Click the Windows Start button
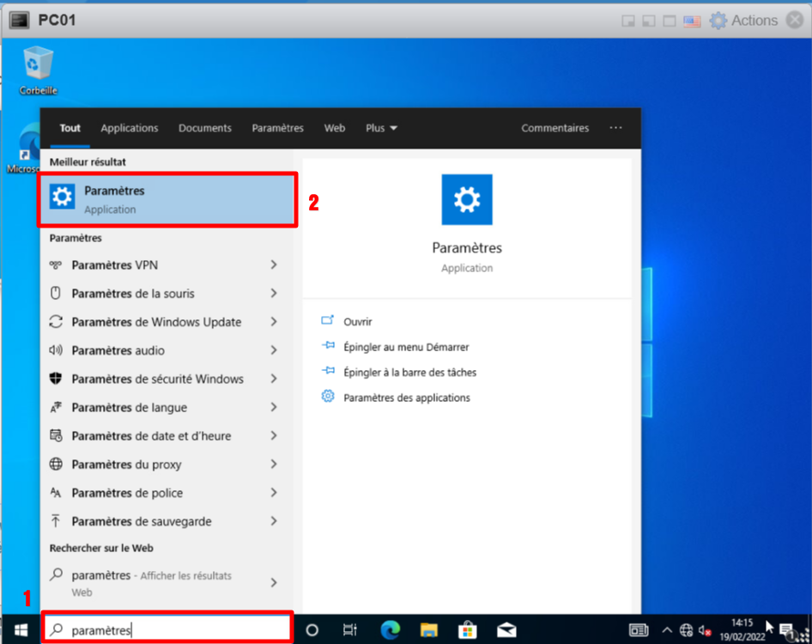This screenshot has height=644, width=812. (x=18, y=629)
